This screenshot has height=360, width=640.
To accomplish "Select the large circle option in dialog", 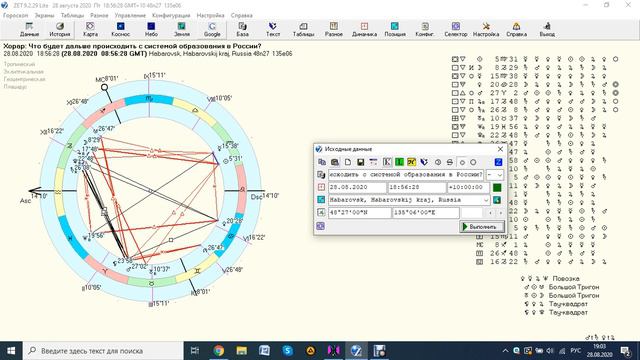I will click(x=473, y=162).
